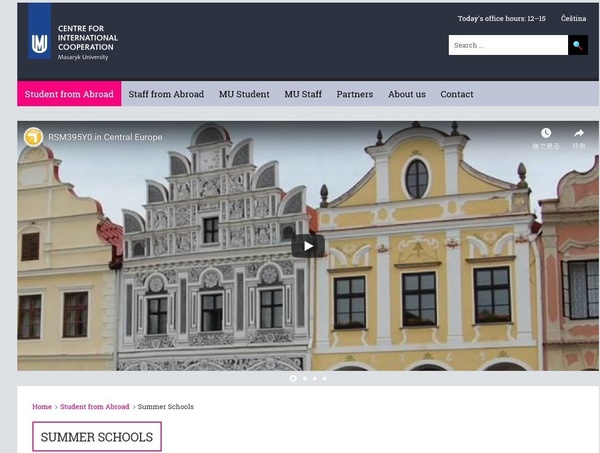Open the Student from Abroad tab
Image resolution: width=600 pixels, height=453 pixels.
coord(69,94)
